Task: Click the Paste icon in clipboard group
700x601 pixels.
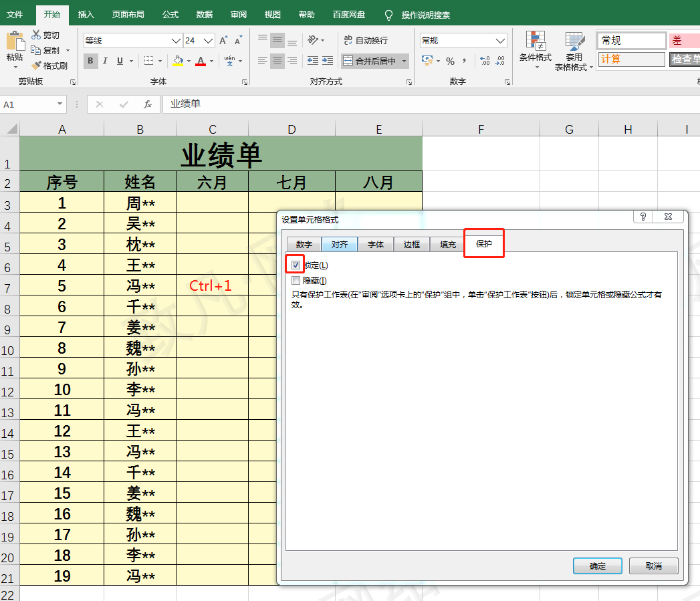Action: (x=15, y=41)
